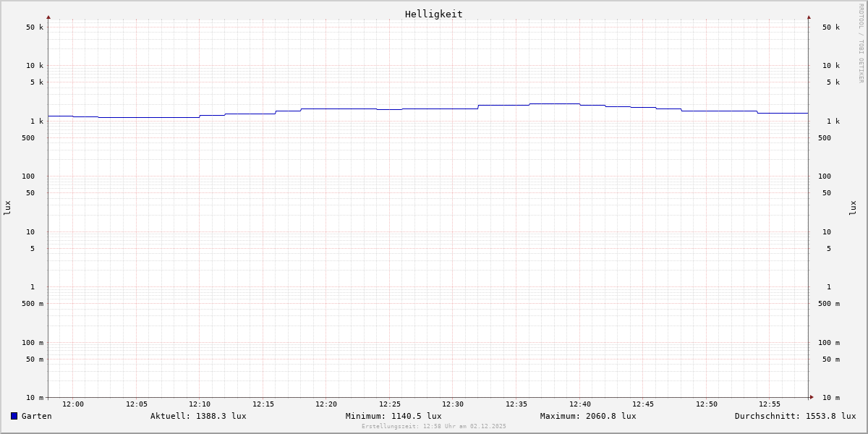Click the 12:30 time axis label
Screen dimensions: 868x434
pos(453,404)
